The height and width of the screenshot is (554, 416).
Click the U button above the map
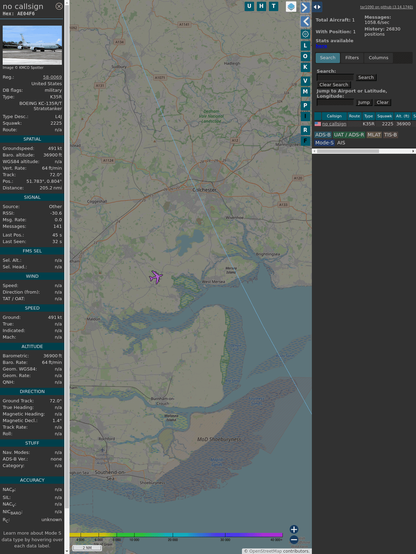(x=249, y=6)
